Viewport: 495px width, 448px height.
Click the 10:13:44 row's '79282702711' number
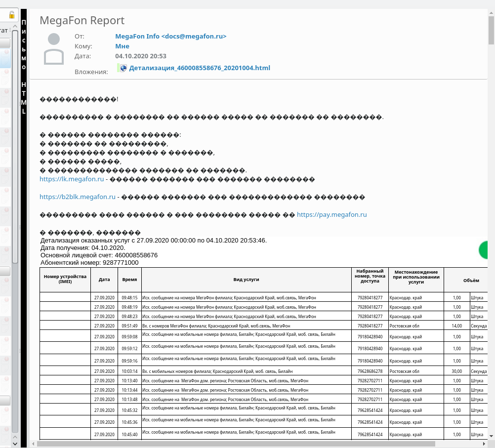(370, 390)
